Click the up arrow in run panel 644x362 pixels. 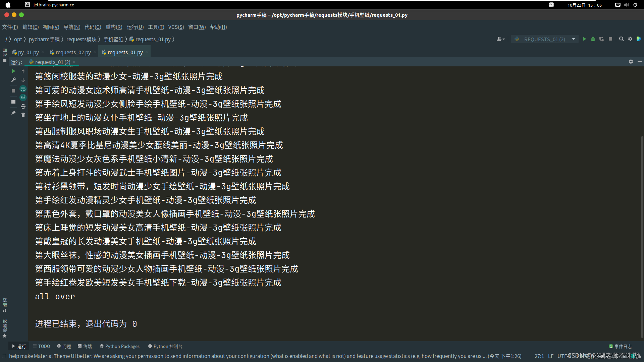click(x=23, y=71)
